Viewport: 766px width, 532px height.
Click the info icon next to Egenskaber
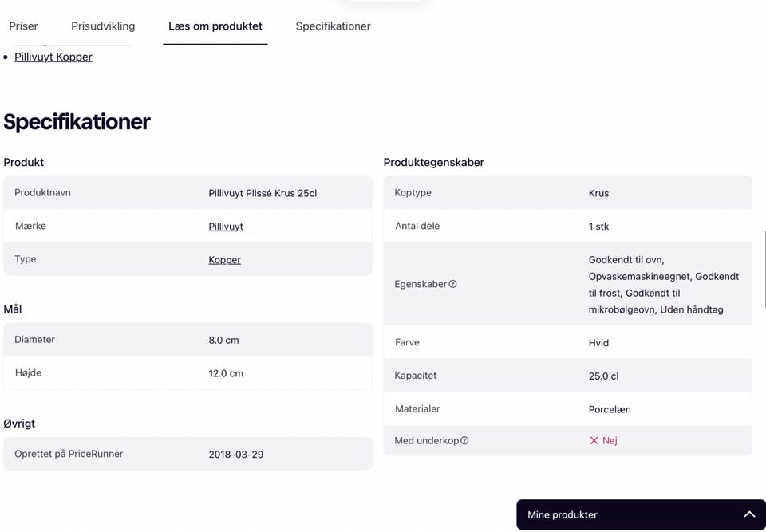[452, 284]
